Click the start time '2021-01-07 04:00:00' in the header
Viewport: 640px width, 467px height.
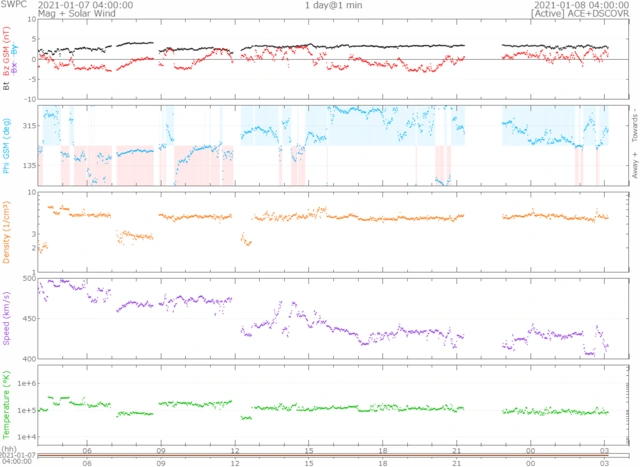click(85, 5)
